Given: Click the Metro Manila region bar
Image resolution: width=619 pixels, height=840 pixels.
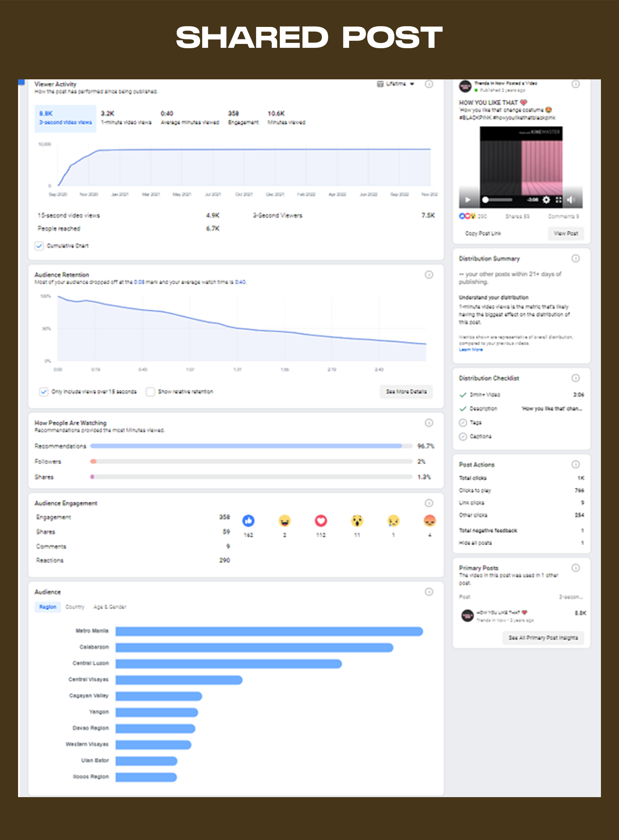Looking at the screenshot, I should pyautogui.click(x=269, y=632).
